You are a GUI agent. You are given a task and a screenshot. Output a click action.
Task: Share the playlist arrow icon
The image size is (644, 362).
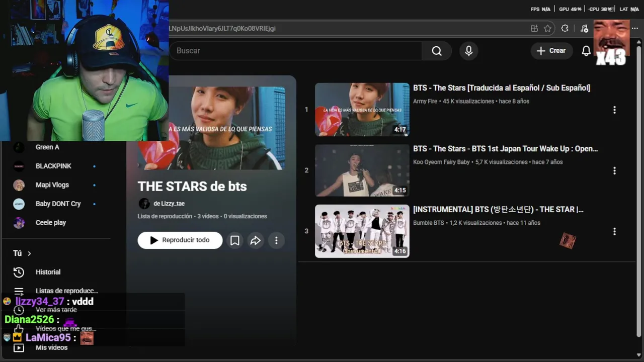tap(256, 240)
